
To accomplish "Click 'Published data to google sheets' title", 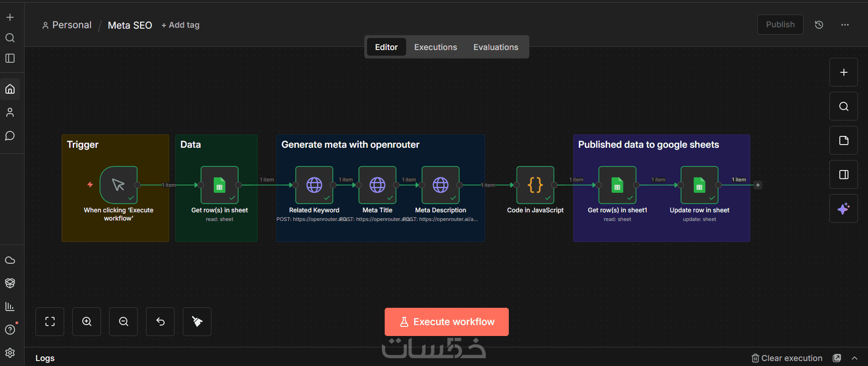I will pyautogui.click(x=649, y=145).
